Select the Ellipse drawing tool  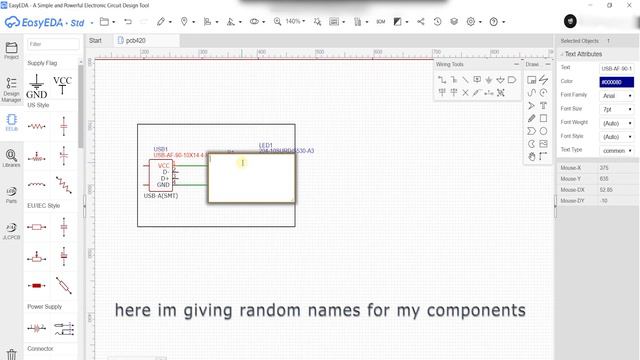543,131
